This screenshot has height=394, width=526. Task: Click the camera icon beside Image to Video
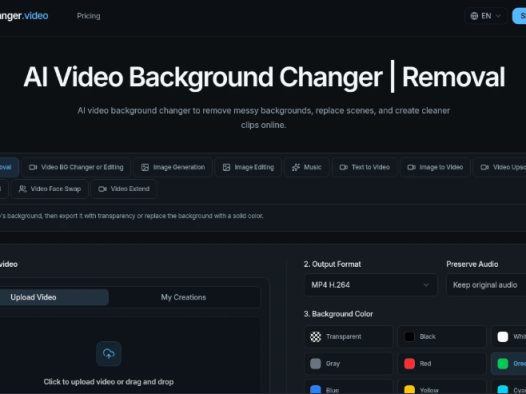(x=411, y=167)
